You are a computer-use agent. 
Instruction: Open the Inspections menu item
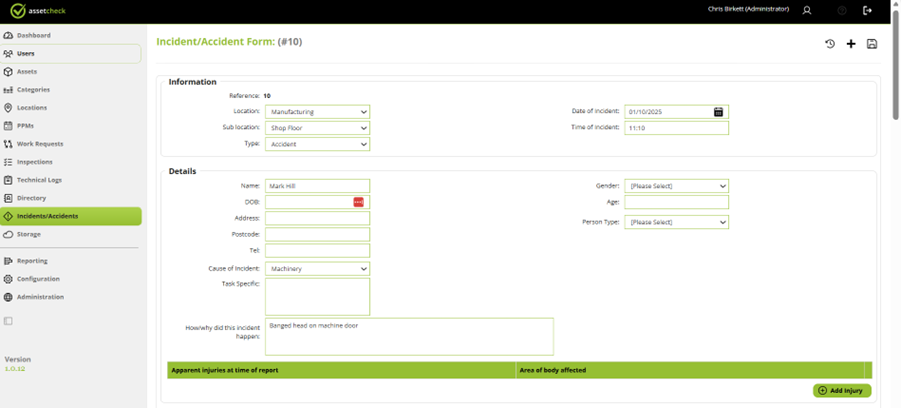(x=34, y=162)
